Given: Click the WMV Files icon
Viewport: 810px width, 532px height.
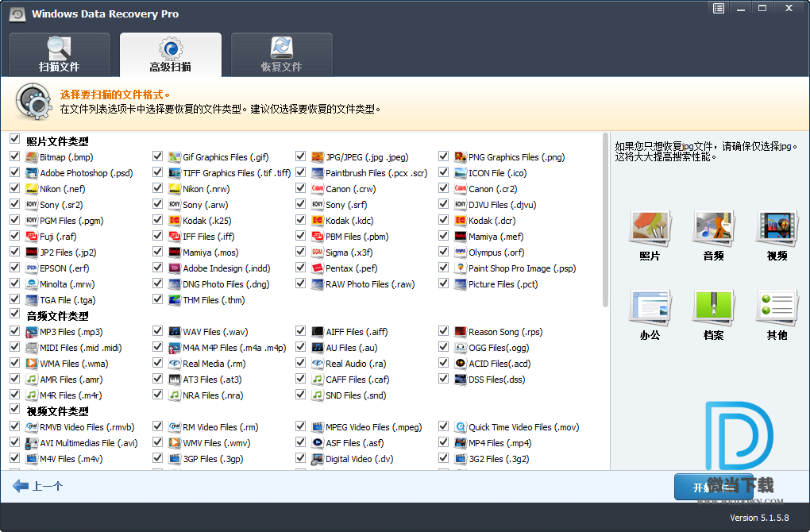Looking at the screenshot, I should (x=175, y=442).
